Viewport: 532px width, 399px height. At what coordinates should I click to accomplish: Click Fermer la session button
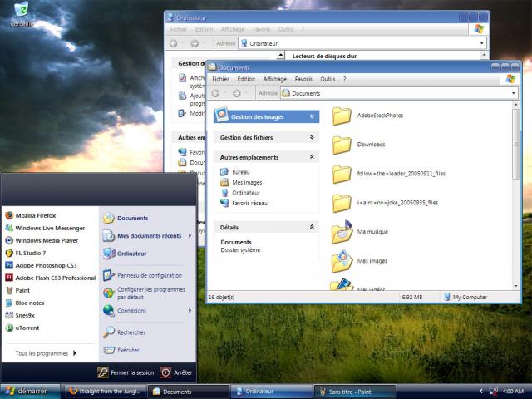[x=126, y=372]
